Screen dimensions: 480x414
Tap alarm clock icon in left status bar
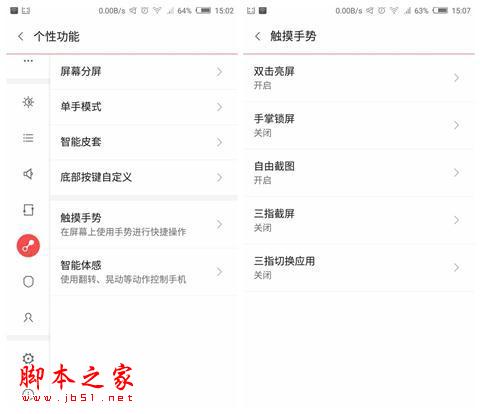click(144, 11)
